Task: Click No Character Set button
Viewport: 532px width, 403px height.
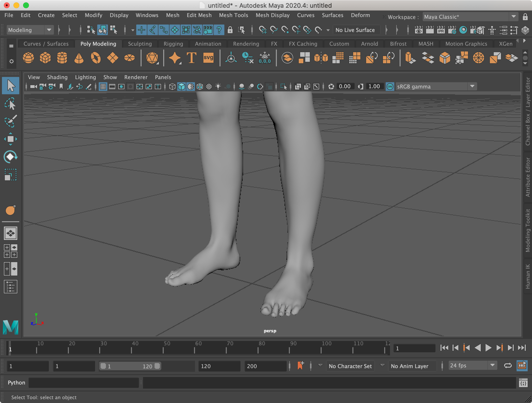Action: click(350, 366)
